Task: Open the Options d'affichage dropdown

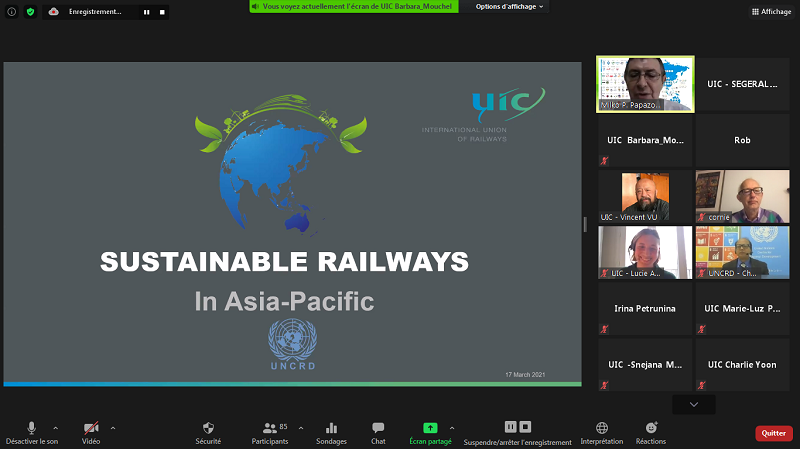Action: click(509, 7)
